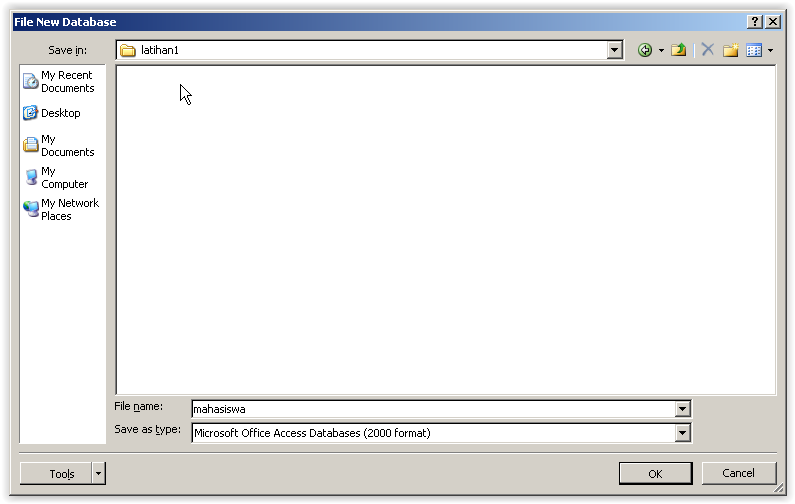Click the Cancel button

[x=739, y=473]
